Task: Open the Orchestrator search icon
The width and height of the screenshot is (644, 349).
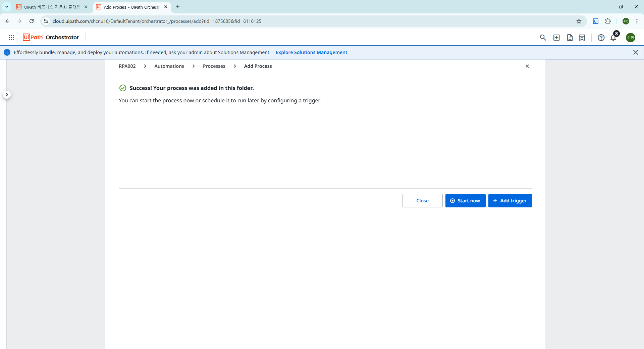Action: [543, 38]
